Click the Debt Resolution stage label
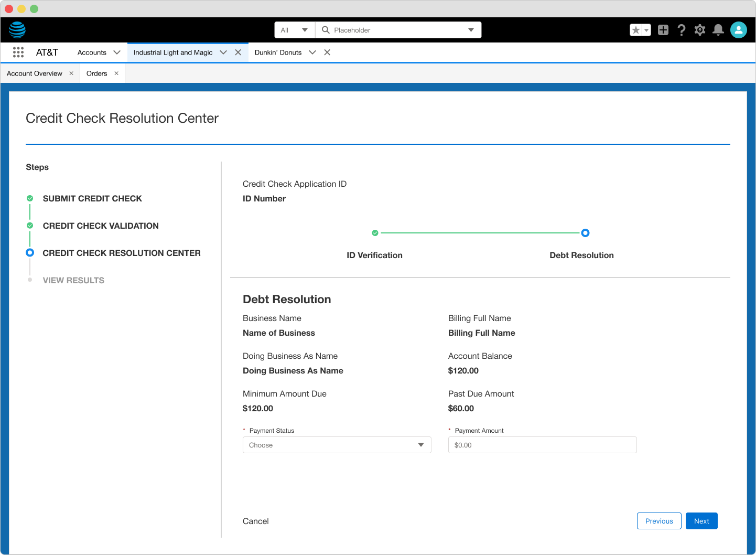The image size is (756, 555). click(581, 255)
